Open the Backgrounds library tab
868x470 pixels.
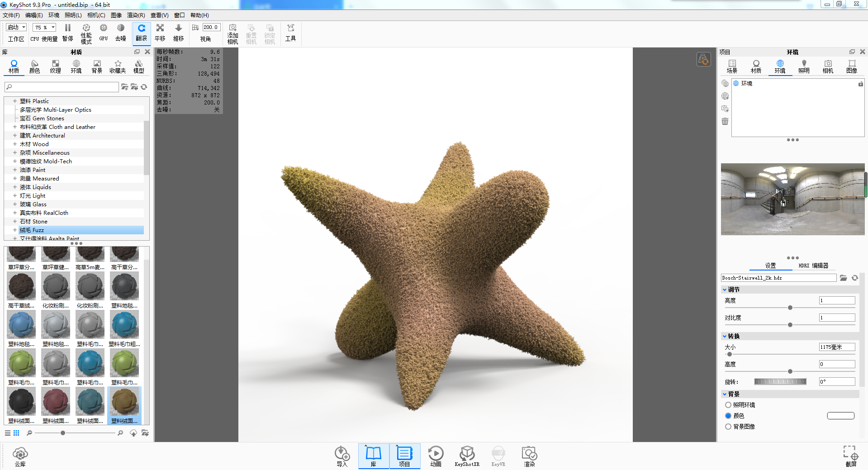click(x=97, y=66)
